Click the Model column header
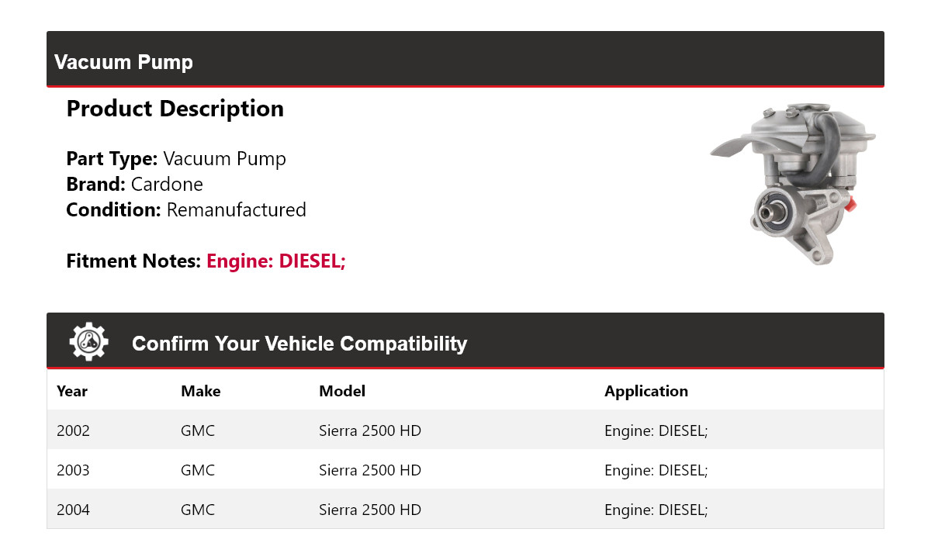931x560 pixels. click(x=341, y=391)
